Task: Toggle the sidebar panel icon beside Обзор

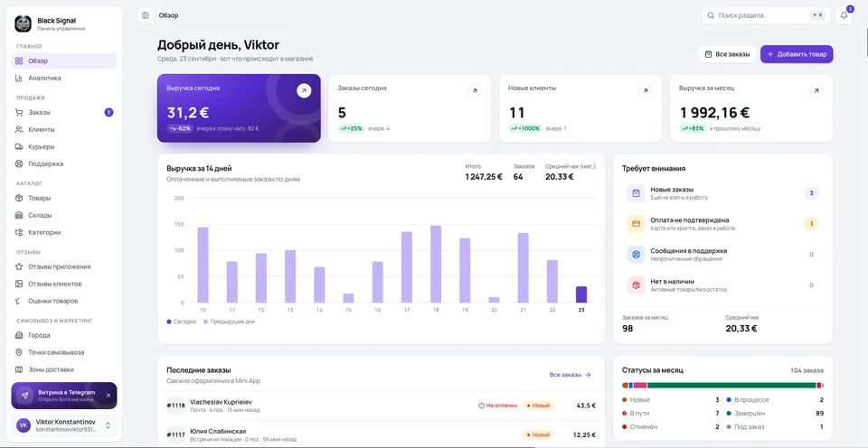Action: [146, 15]
